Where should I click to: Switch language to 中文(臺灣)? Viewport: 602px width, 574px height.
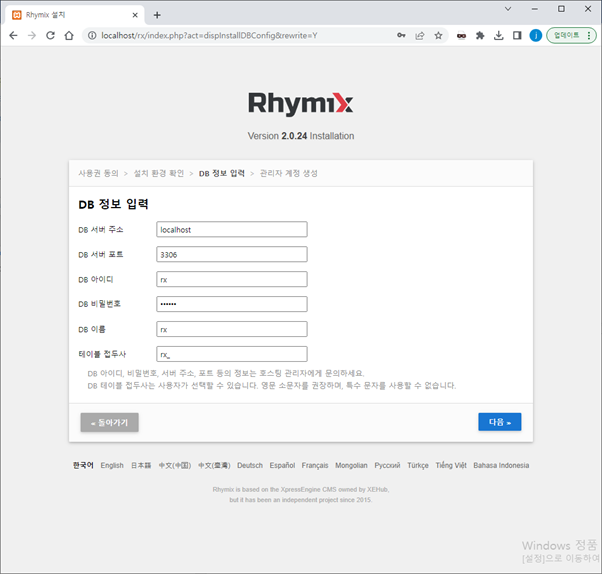coord(214,465)
